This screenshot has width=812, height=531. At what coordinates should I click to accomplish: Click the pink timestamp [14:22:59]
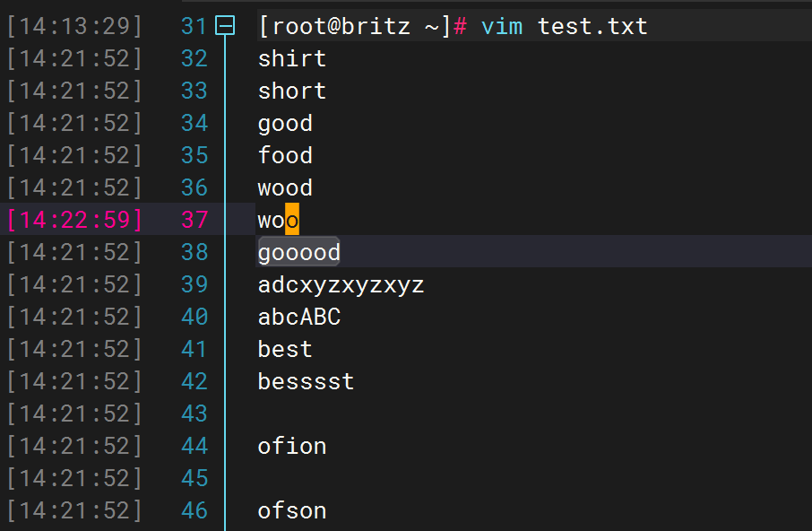click(74, 220)
